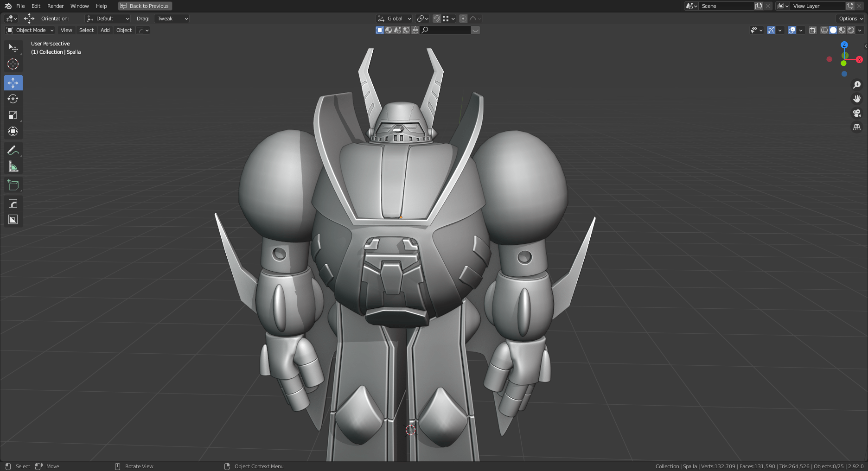
Task: Open the viewport Select menu
Action: click(x=86, y=30)
